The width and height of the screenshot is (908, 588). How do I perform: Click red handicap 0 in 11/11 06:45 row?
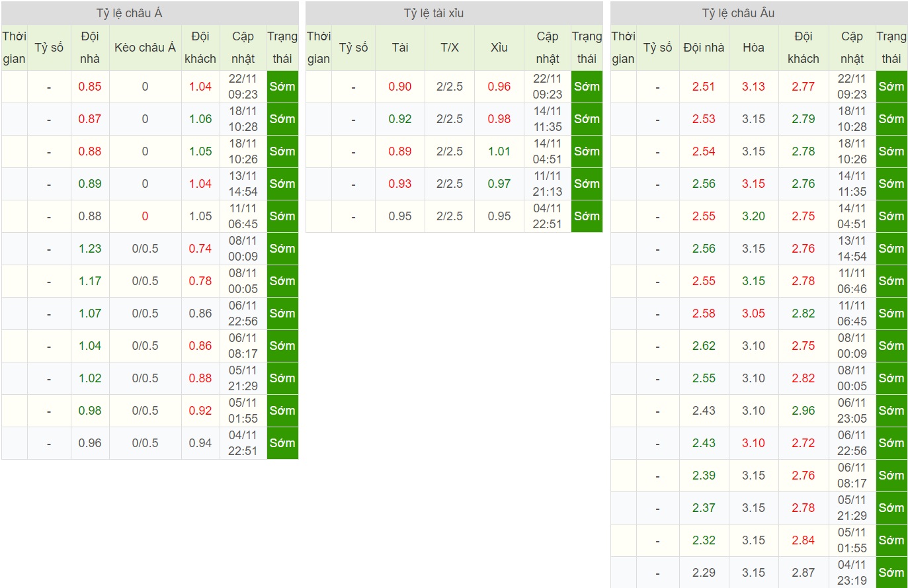pyautogui.click(x=145, y=216)
